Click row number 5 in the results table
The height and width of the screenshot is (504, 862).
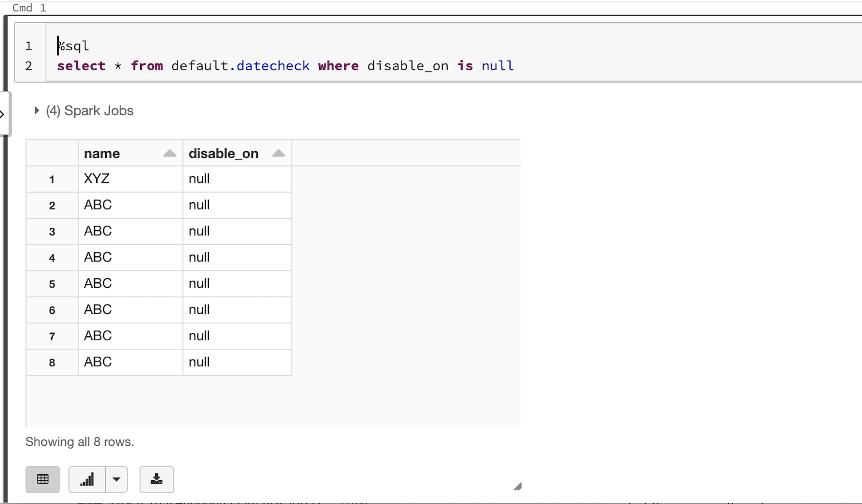pos(52,284)
